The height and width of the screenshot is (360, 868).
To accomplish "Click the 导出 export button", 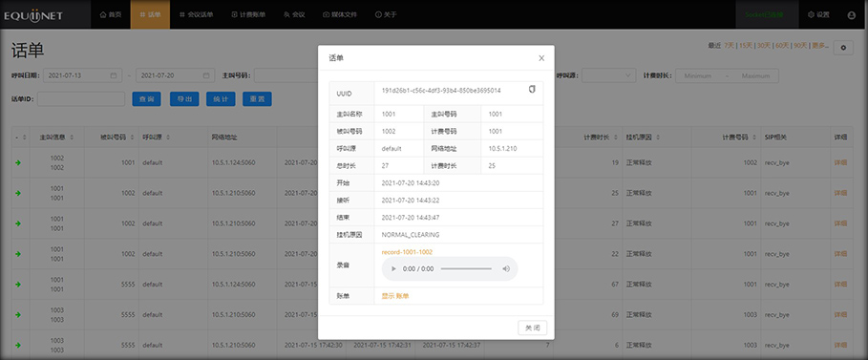I will (184, 99).
